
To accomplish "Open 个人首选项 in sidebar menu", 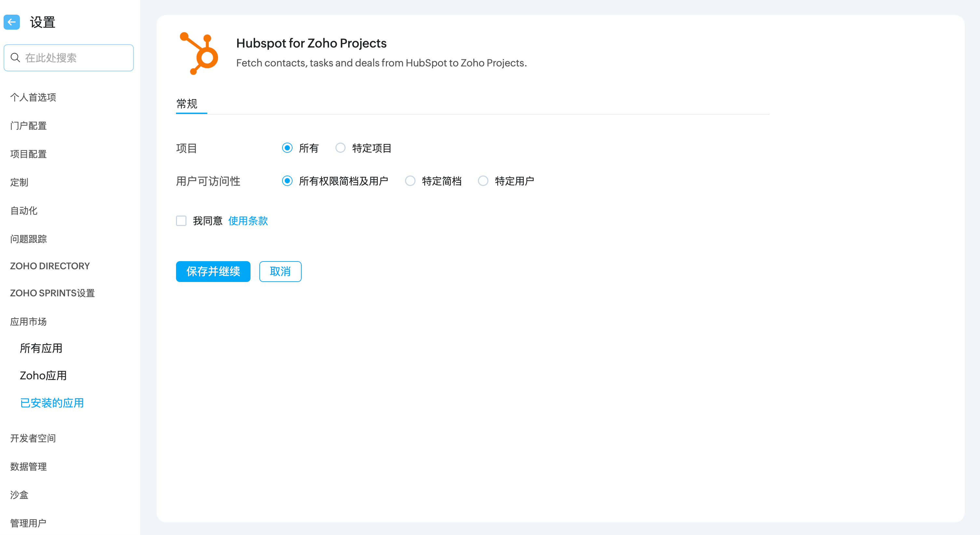I will 33,97.
